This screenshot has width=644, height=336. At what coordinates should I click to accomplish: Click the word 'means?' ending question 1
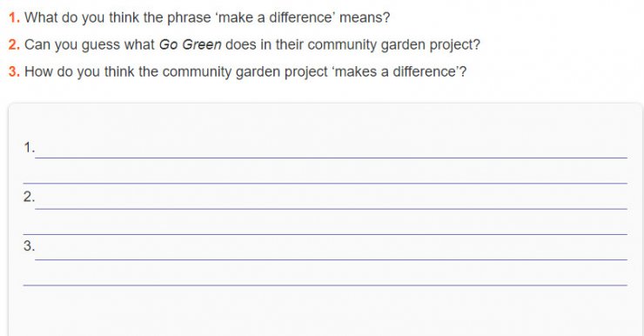(365, 17)
